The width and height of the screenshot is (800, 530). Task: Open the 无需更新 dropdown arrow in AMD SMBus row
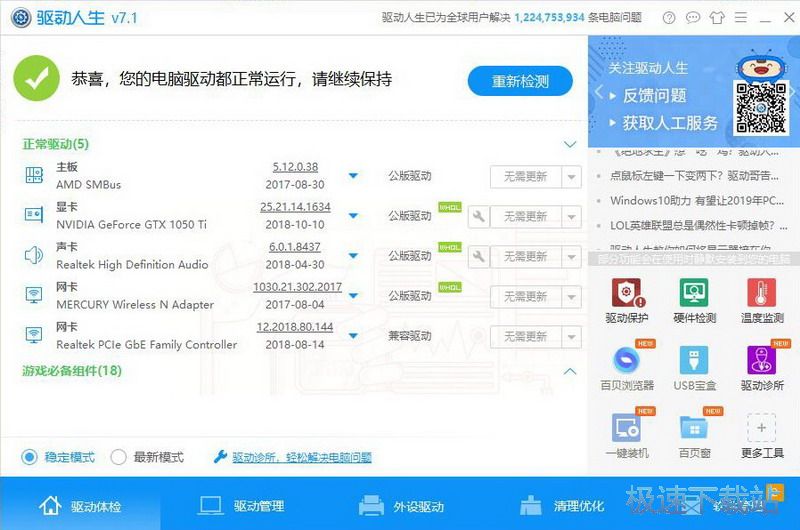point(571,177)
